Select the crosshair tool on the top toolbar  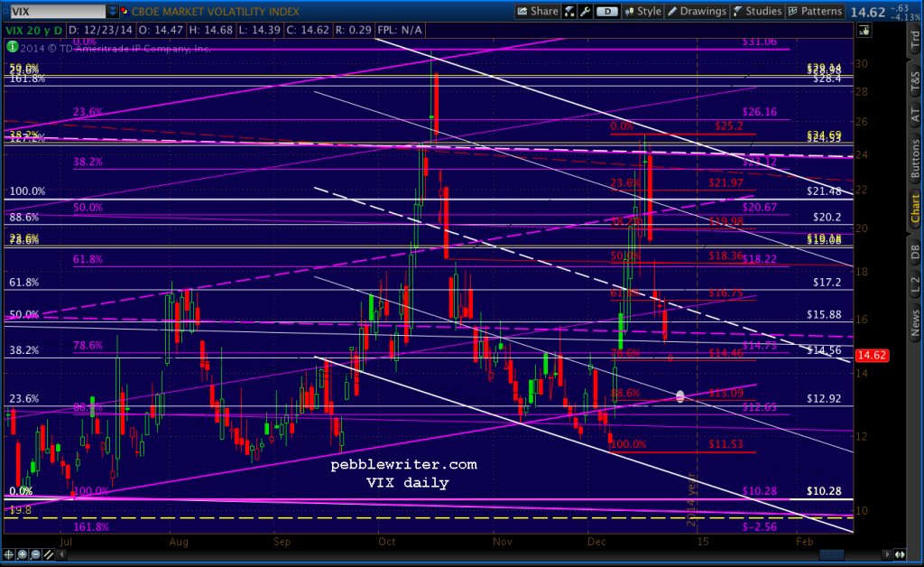[x=569, y=12]
